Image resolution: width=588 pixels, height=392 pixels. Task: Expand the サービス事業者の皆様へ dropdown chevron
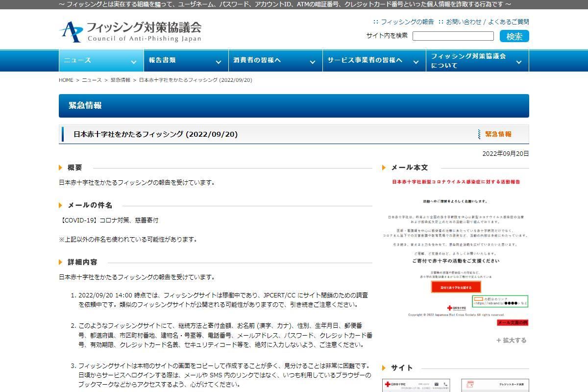[416, 62]
